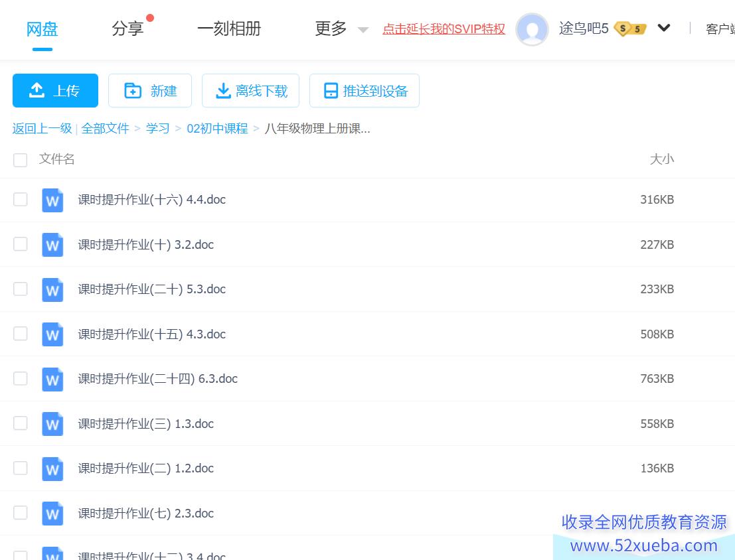Click the 763KB size value
Image resolution: width=735 pixels, height=560 pixels.
click(657, 379)
